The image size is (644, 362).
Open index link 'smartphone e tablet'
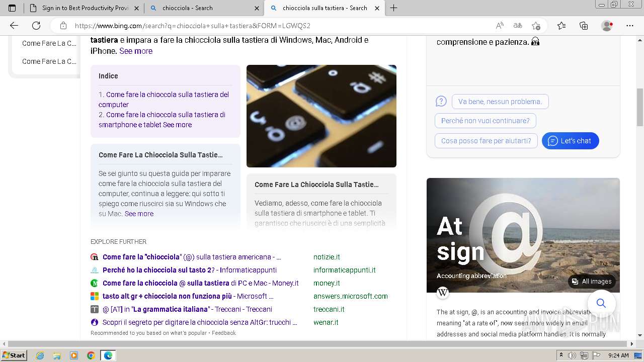(x=162, y=120)
